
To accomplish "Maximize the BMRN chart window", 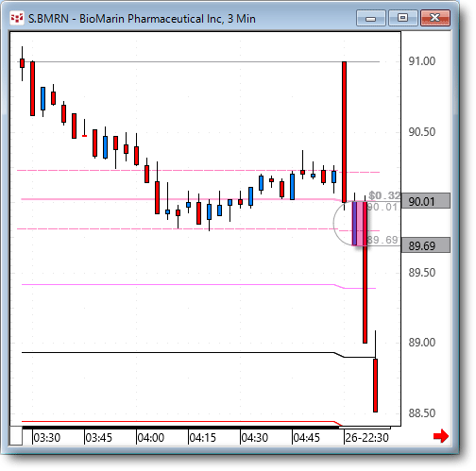I will coord(403,18).
